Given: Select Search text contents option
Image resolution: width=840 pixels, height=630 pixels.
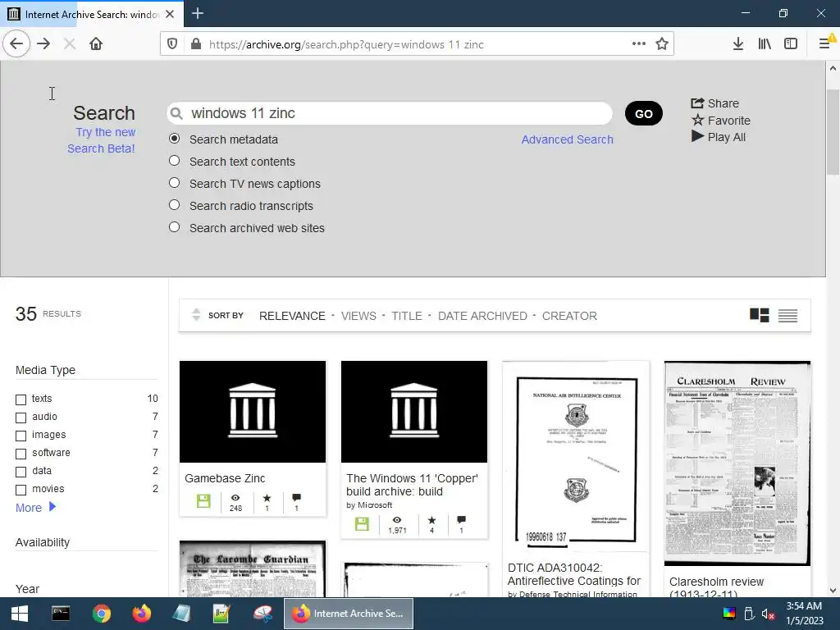Looking at the screenshot, I should point(174,161).
